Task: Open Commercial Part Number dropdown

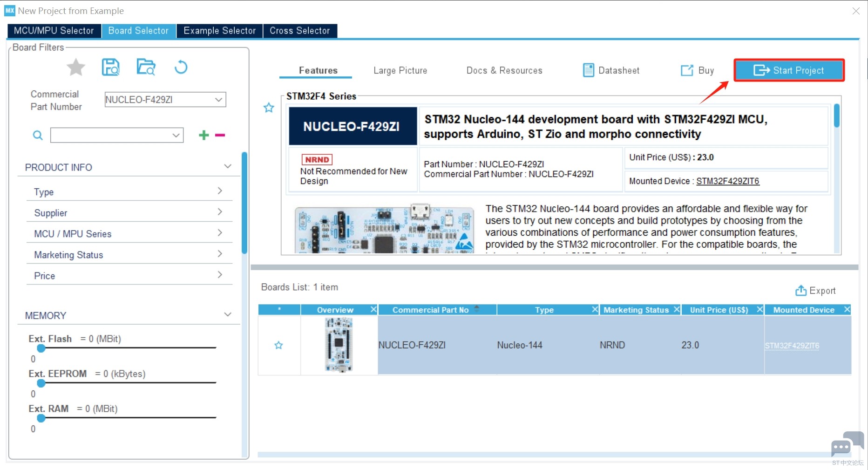Action: [x=218, y=100]
